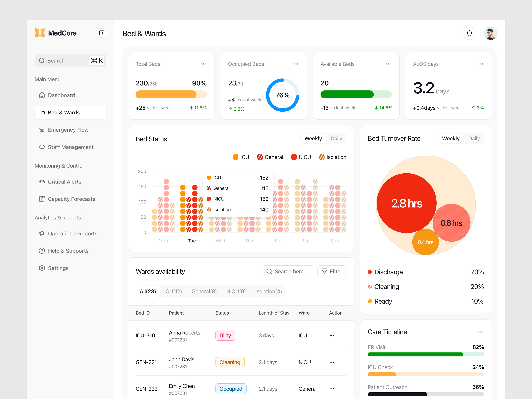Click the 0.8 hrs hatched bubble
The width and height of the screenshot is (532, 399).
click(451, 223)
